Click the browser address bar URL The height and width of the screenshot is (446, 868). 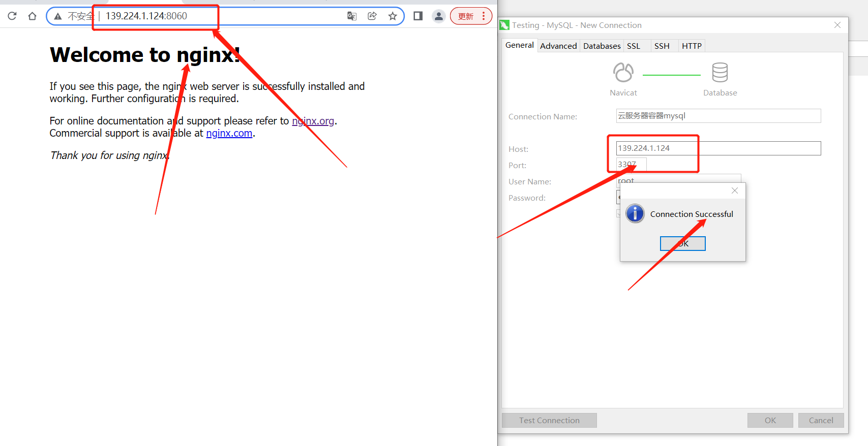point(146,16)
